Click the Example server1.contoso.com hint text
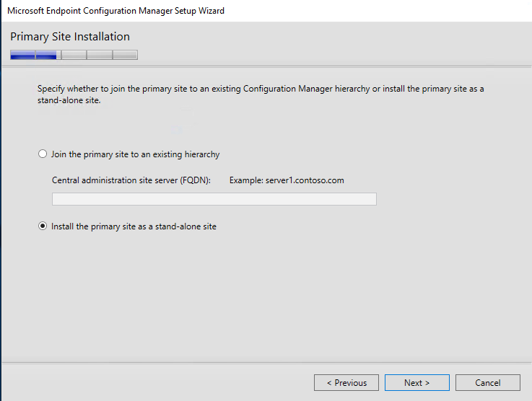Screen dimensions: 532x401 [x=287, y=180]
